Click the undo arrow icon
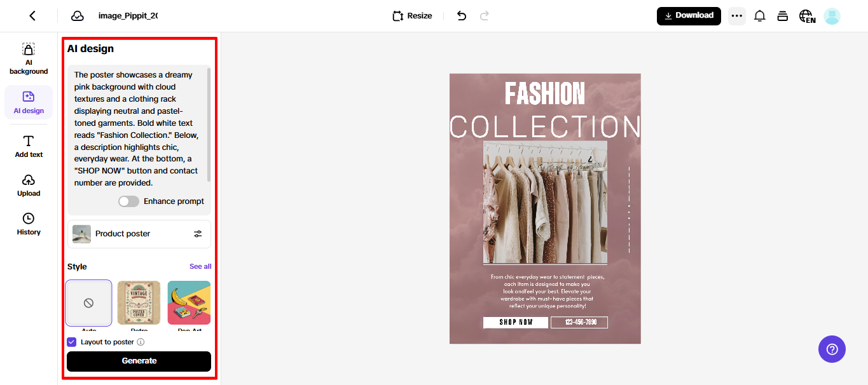Viewport: 868px width, 385px height. coord(462,16)
